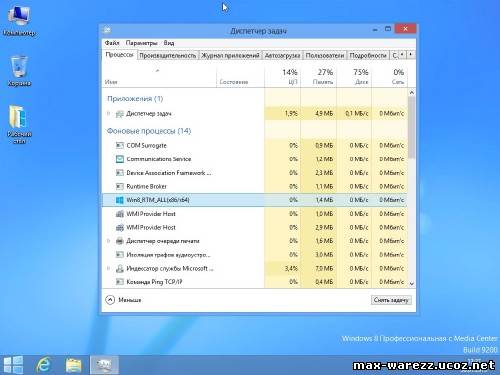
Task: Select the COM Surrogate process icon
Action: (x=120, y=145)
